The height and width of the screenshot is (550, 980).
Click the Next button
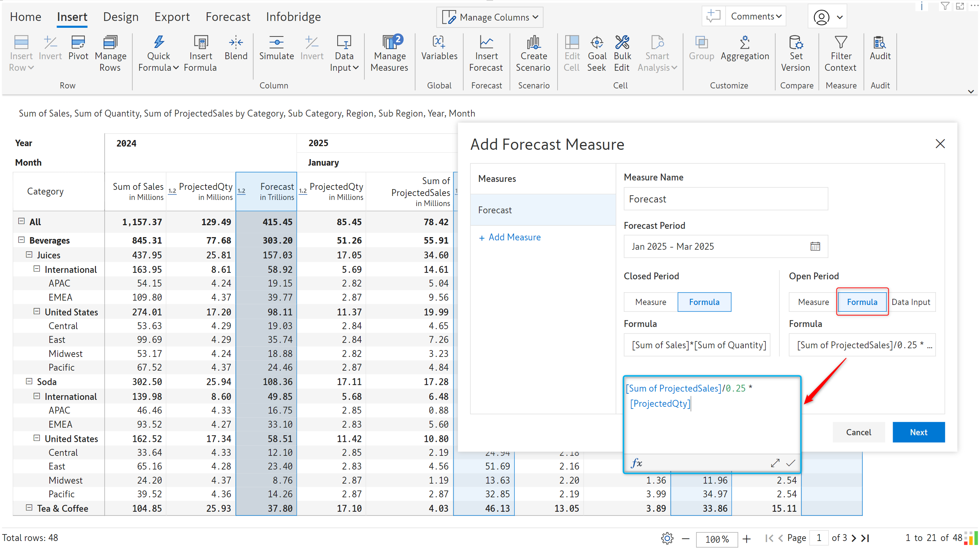pos(918,432)
